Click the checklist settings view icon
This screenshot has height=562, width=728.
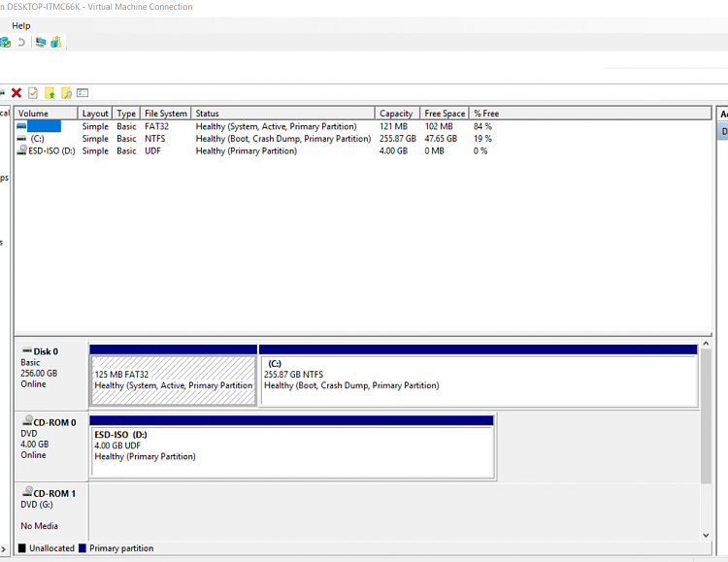[x=83, y=93]
